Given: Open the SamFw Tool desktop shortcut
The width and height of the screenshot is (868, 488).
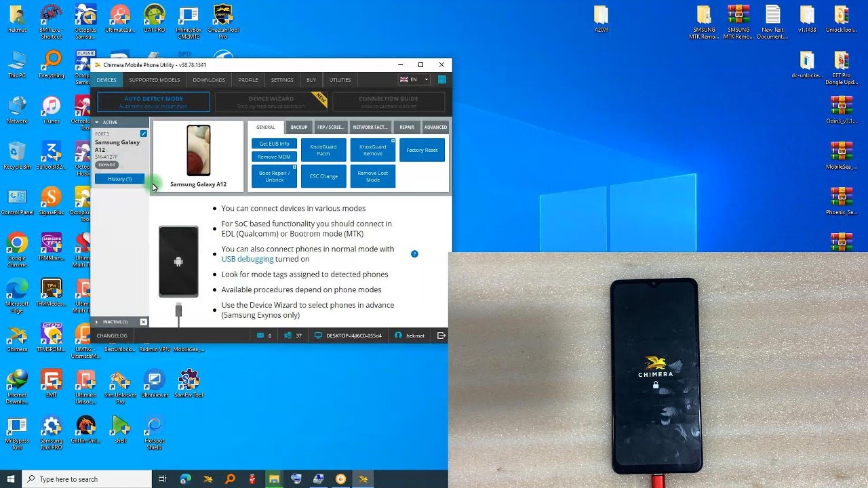Looking at the screenshot, I should point(189,384).
